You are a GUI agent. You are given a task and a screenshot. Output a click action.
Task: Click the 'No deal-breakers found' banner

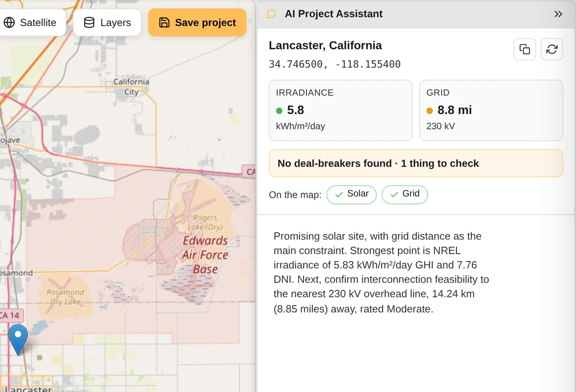[416, 163]
